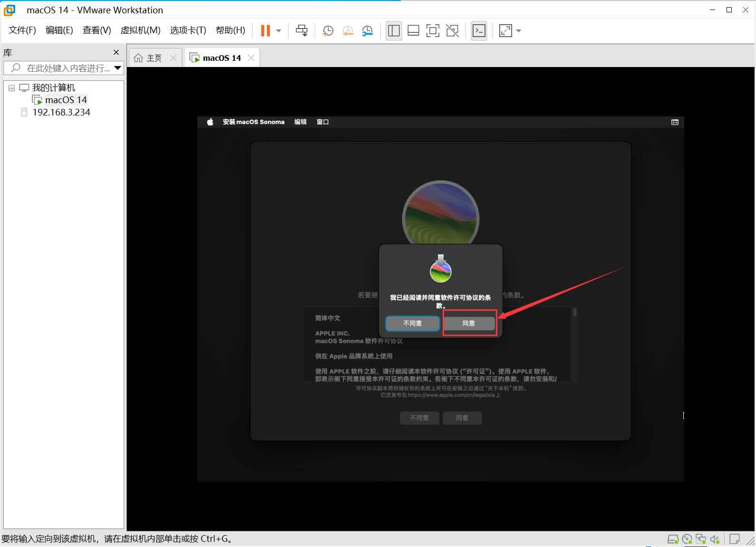Open the guest 编辑 menu
The height and width of the screenshot is (547, 756).
[x=300, y=122]
